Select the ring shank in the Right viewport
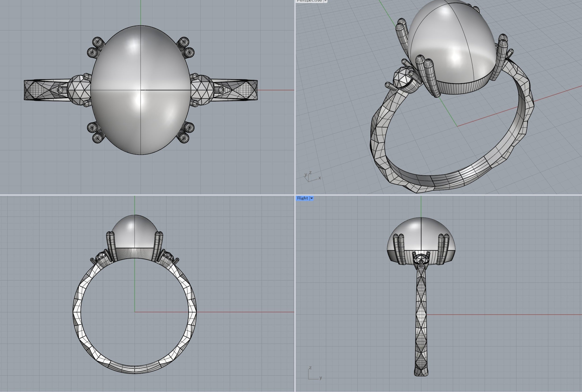Viewport: 582px width, 392px height. tap(421, 321)
